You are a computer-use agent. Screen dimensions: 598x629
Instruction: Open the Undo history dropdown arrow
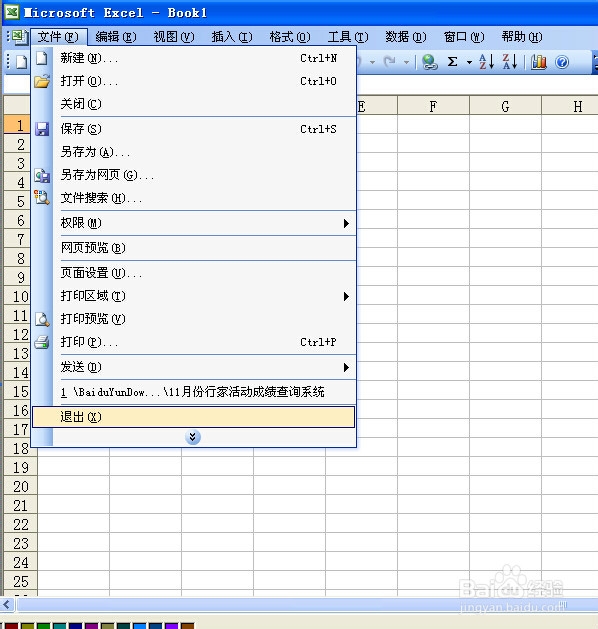373,63
